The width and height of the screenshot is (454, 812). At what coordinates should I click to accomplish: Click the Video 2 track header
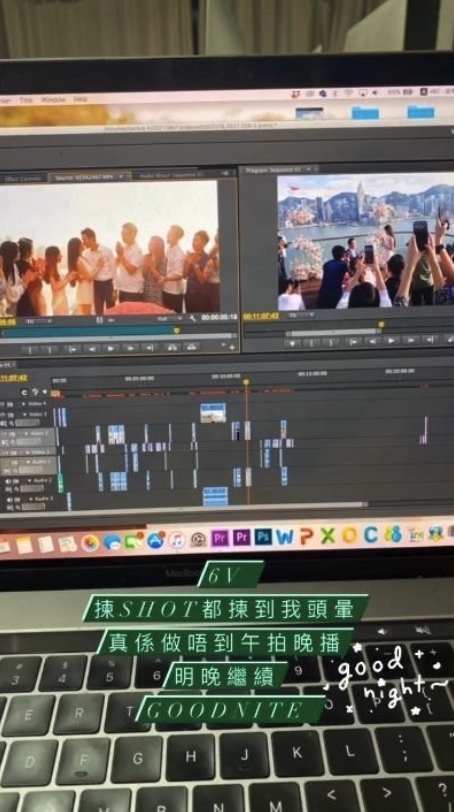click(28, 438)
